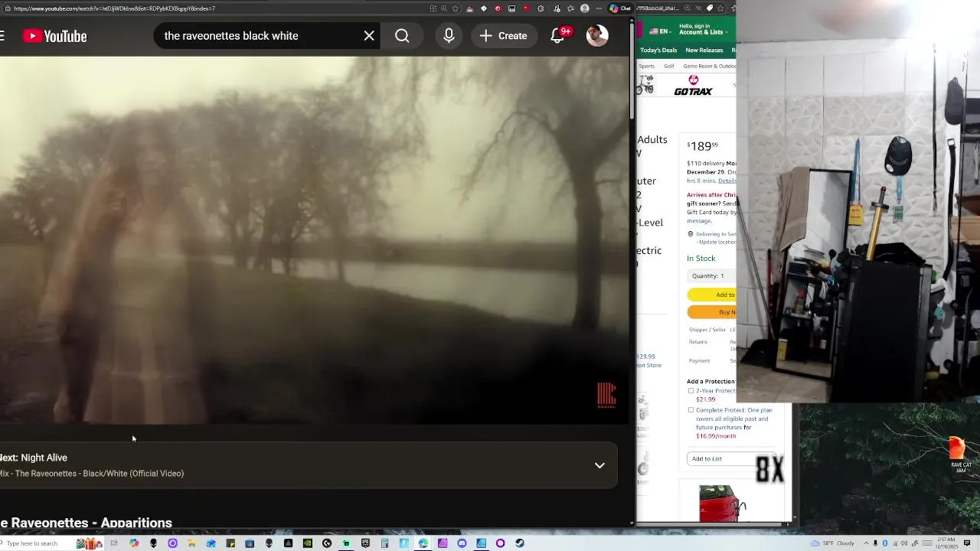
Task: Open Amazon EN language selector
Action: click(x=660, y=31)
